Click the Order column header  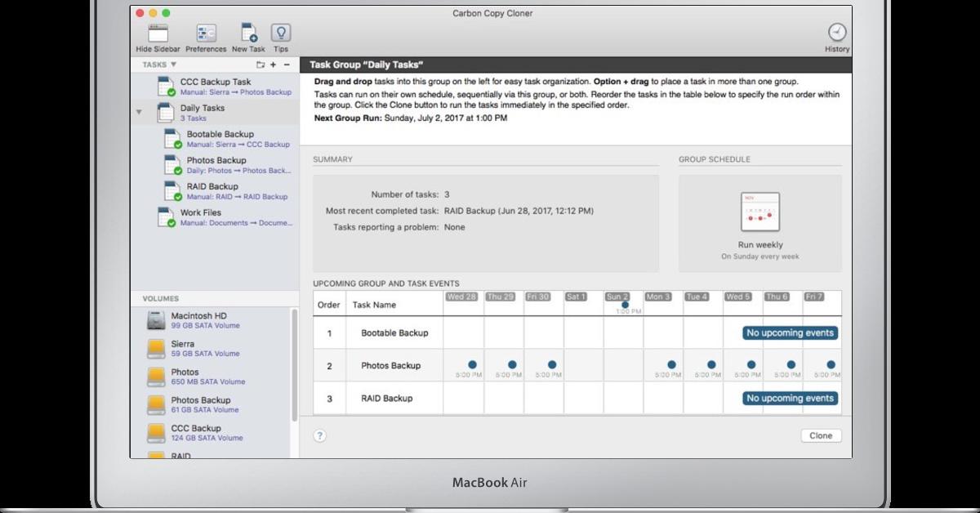click(328, 305)
